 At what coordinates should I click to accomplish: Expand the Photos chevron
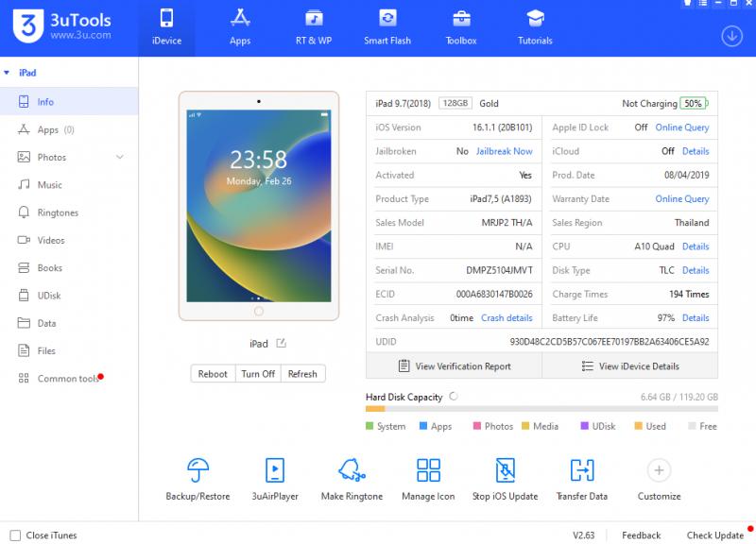pyautogui.click(x=120, y=157)
